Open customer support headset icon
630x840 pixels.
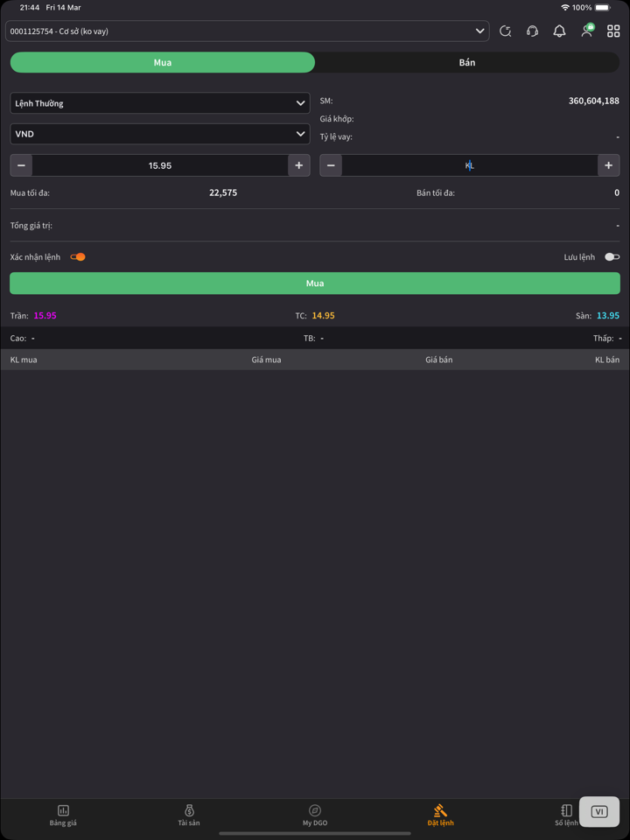532,31
